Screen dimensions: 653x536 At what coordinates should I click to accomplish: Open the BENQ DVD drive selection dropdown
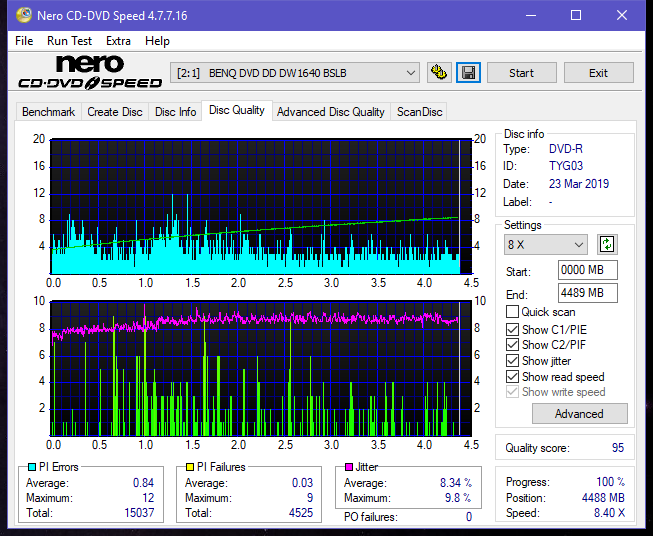coord(295,73)
